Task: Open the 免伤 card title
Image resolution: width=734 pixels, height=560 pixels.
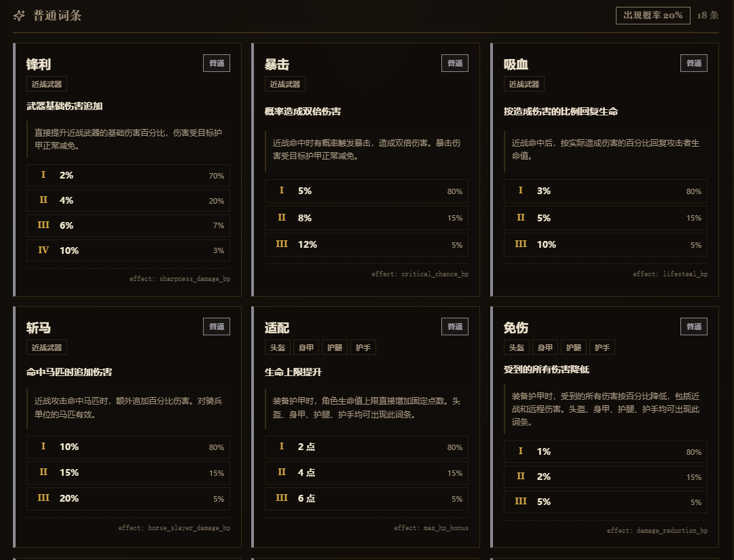Action: click(516, 328)
